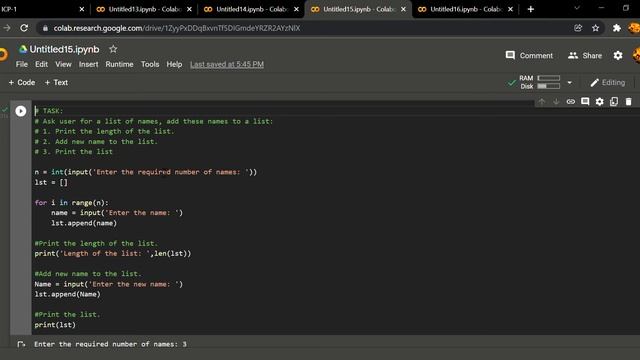
Task: Click the RAM usage bar
Action: (549, 78)
